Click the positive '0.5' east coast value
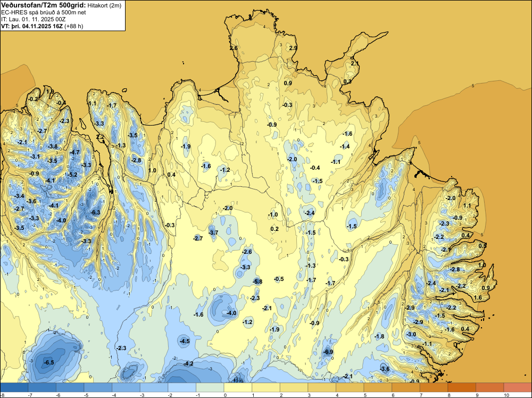Image resolution: width=532 pixels, height=398 pixels. (x=483, y=246)
